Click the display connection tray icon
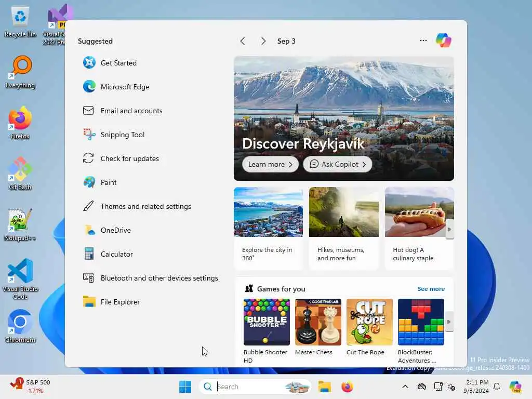The image size is (532, 399). tap(438, 387)
